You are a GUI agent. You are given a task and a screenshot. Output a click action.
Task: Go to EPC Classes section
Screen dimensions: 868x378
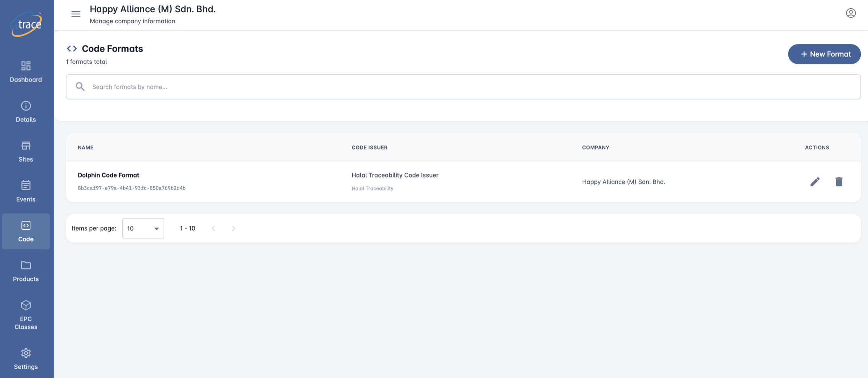click(x=26, y=315)
